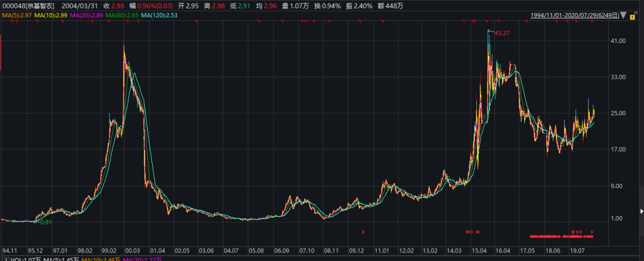Click the 额 448万 turnover value
The image size is (644, 261).
(389, 6)
